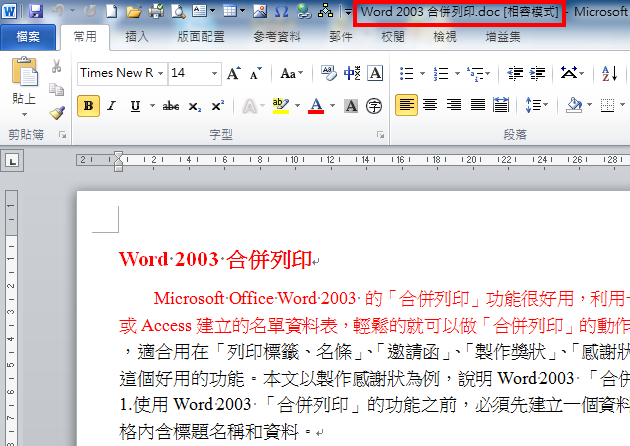630x446 pixels.
Task: Open phonetic guide icon
Action: [x=352, y=73]
